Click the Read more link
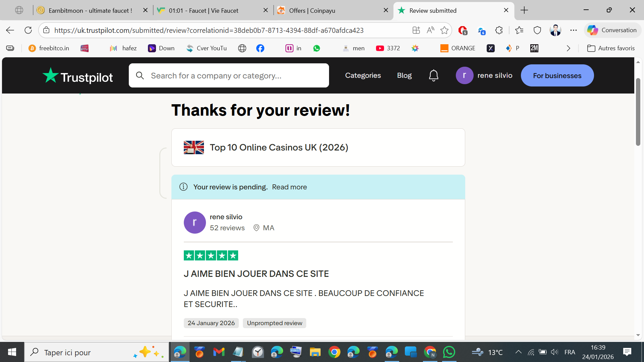The image size is (644, 362). (289, 187)
